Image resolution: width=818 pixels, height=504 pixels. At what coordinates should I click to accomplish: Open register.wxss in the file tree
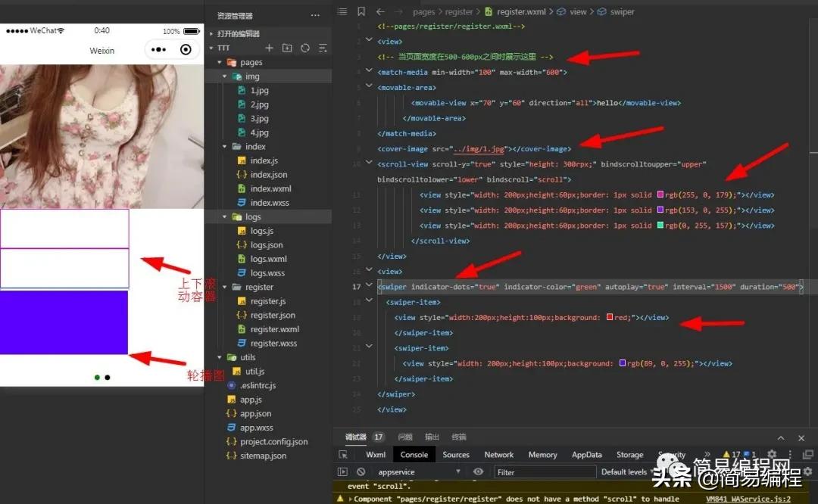coord(273,344)
